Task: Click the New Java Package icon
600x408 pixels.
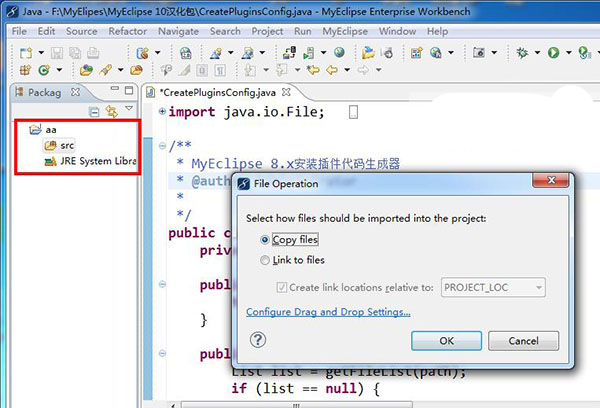Action: coord(25,70)
